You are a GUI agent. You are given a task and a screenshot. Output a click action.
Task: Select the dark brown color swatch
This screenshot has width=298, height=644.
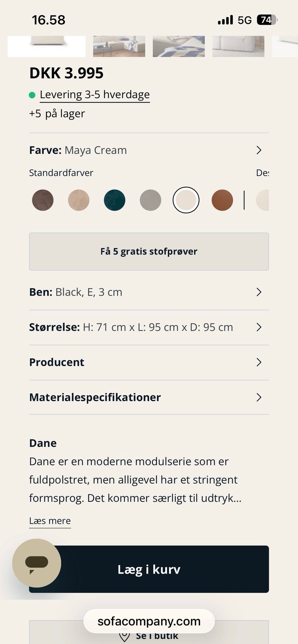tap(43, 200)
